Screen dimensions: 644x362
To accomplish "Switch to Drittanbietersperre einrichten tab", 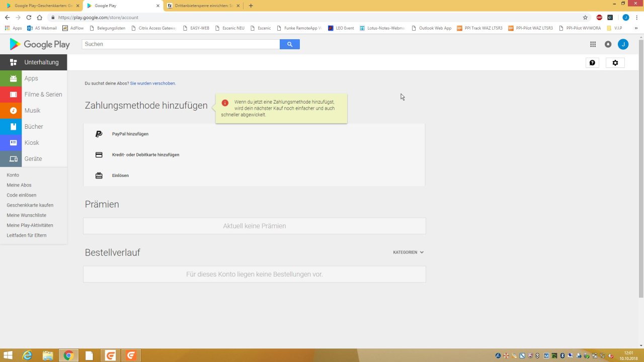I will (203, 6).
